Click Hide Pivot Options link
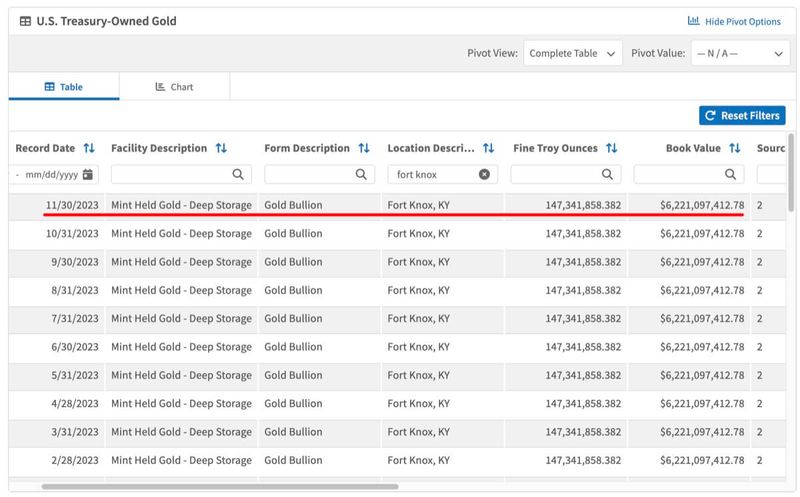The height and width of the screenshot is (497, 800). click(x=734, y=21)
